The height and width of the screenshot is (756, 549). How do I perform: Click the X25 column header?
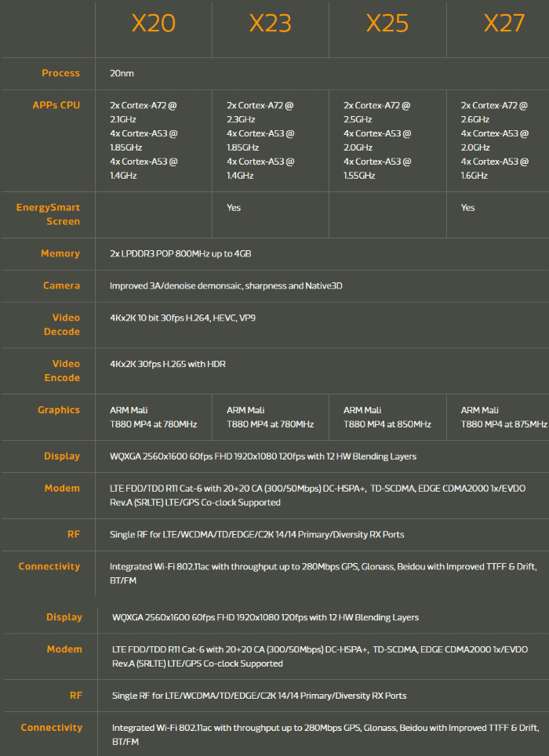tap(387, 24)
